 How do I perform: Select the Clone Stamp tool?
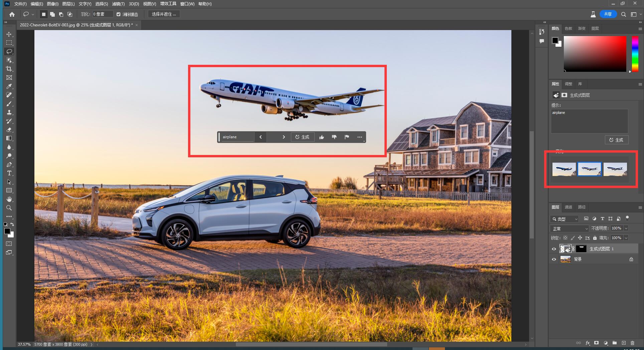pyautogui.click(x=9, y=112)
